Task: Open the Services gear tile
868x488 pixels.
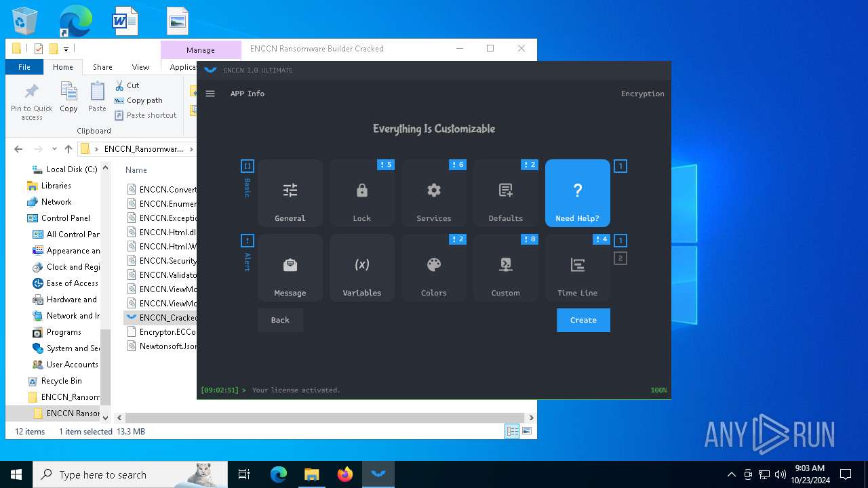Action: point(434,192)
